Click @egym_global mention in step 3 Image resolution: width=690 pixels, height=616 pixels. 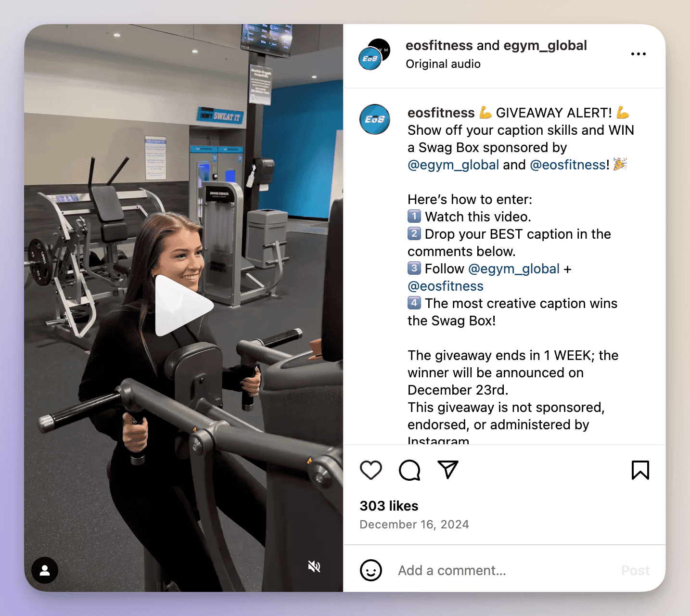[x=514, y=269]
